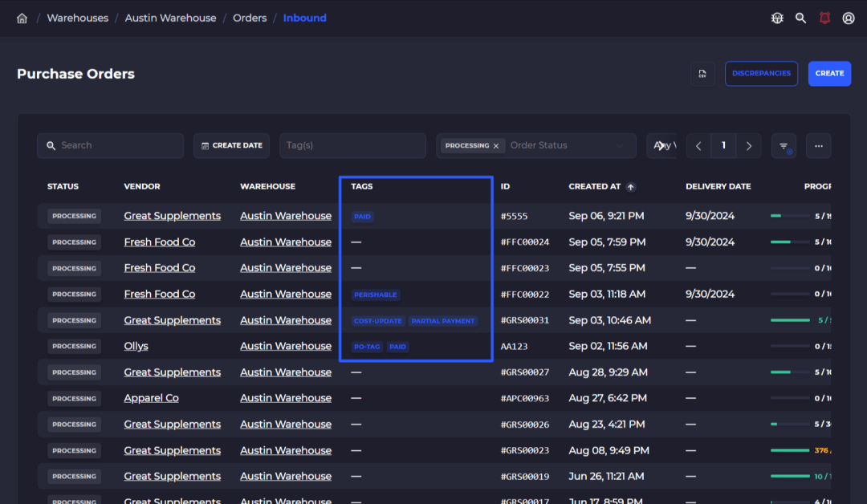Click the PERISHABLE tag
867x504 pixels.
click(x=376, y=295)
